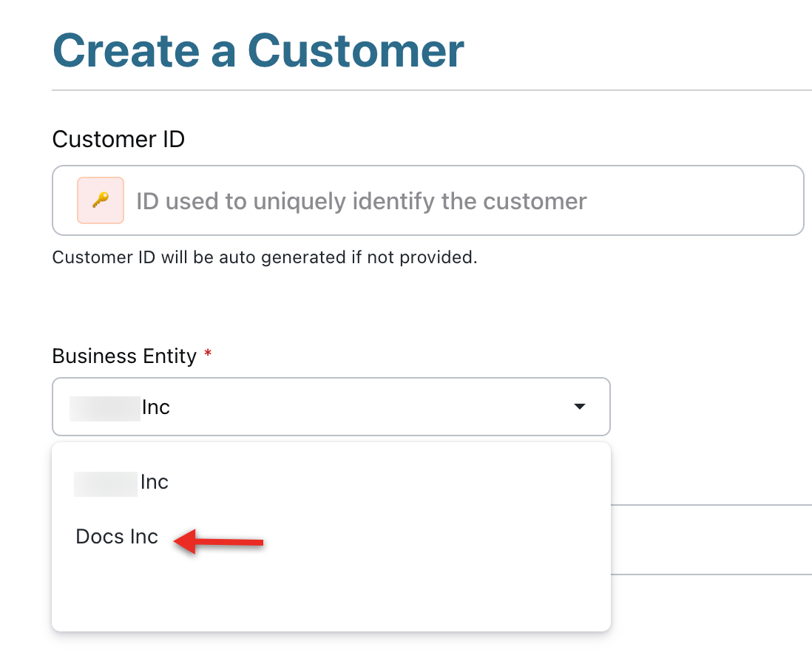Viewport: 812px width, 661px height.
Task: Choose the first Inc option in the list
Action: click(122, 483)
